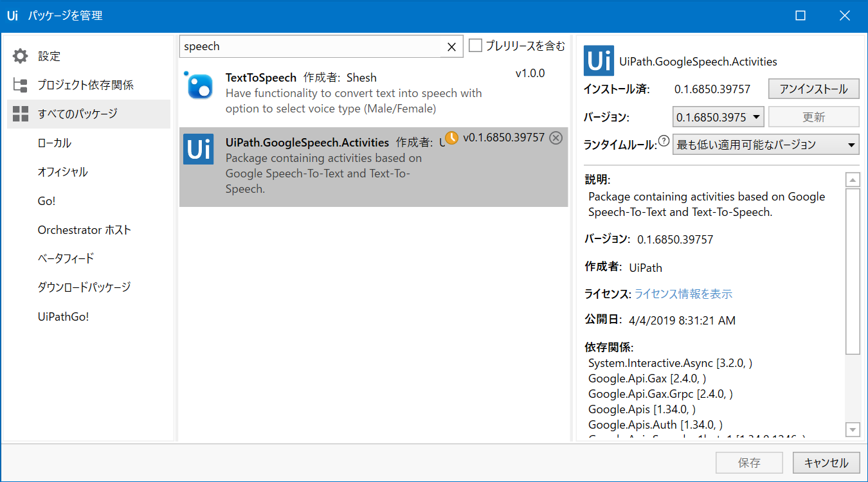
Task: Click the v1.0.0 version label
Action: 530,73
